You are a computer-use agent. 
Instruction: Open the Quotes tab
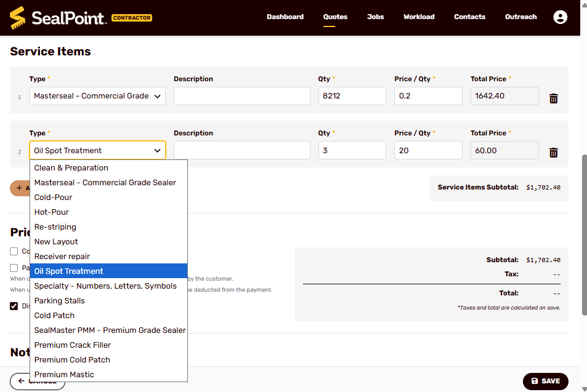click(335, 17)
